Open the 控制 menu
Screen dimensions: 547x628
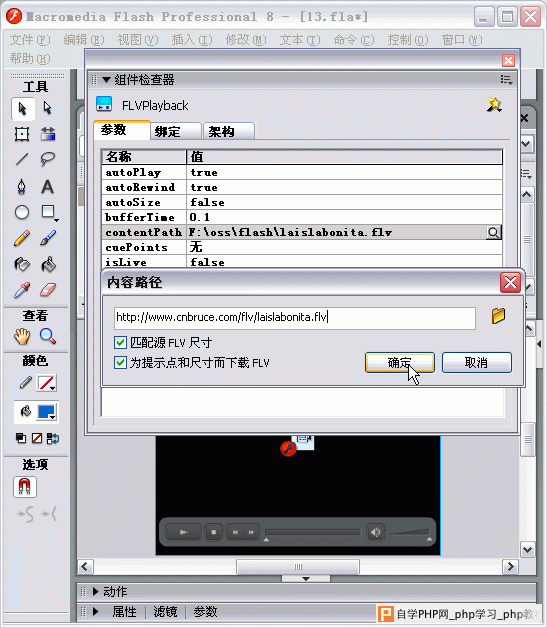click(408, 40)
